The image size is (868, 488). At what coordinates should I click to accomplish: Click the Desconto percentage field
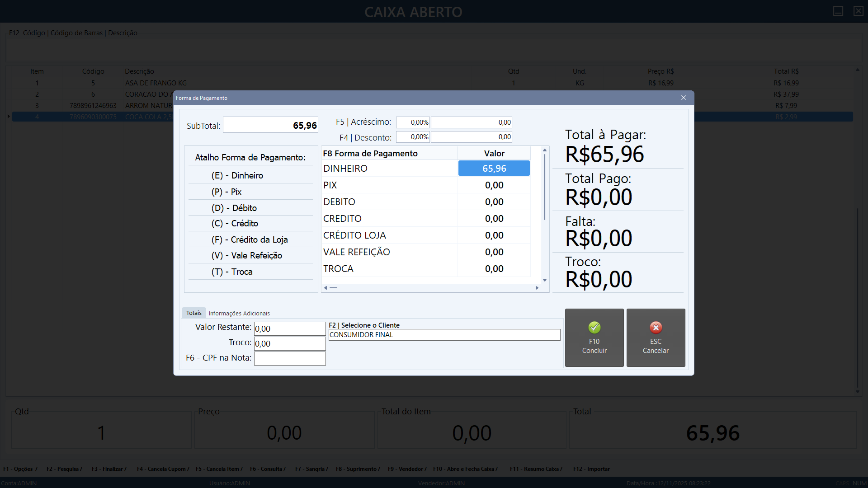coord(413,137)
